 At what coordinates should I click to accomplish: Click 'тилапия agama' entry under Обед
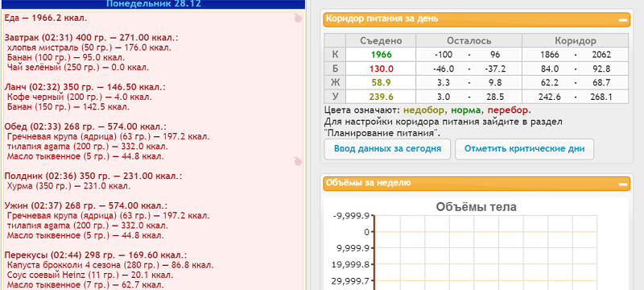coord(88,147)
